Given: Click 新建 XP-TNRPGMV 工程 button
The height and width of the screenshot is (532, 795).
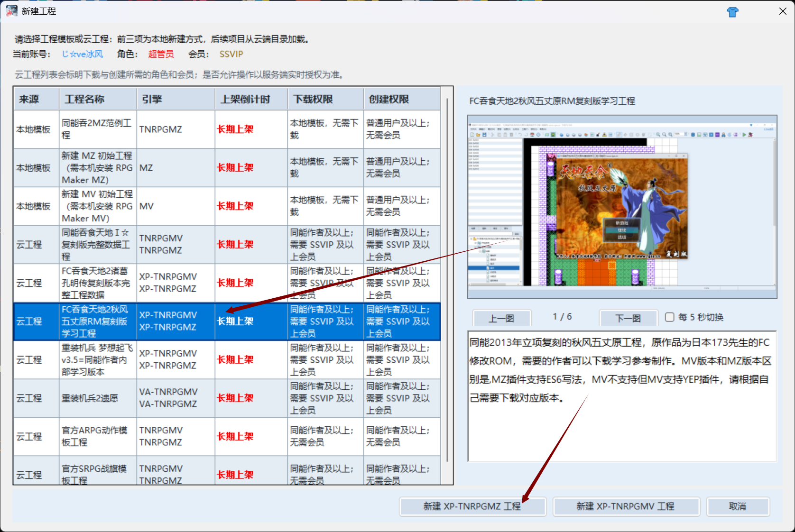Looking at the screenshot, I should (x=626, y=506).
